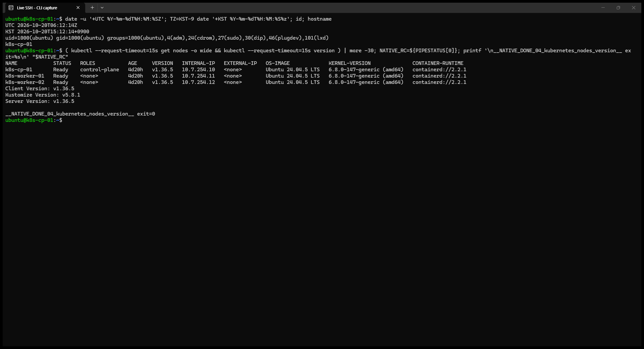Image resolution: width=644 pixels, height=349 pixels.
Task: Click the containerd://2.2.1 runtime of k8s-worker-01
Action: tap(439, 76)
